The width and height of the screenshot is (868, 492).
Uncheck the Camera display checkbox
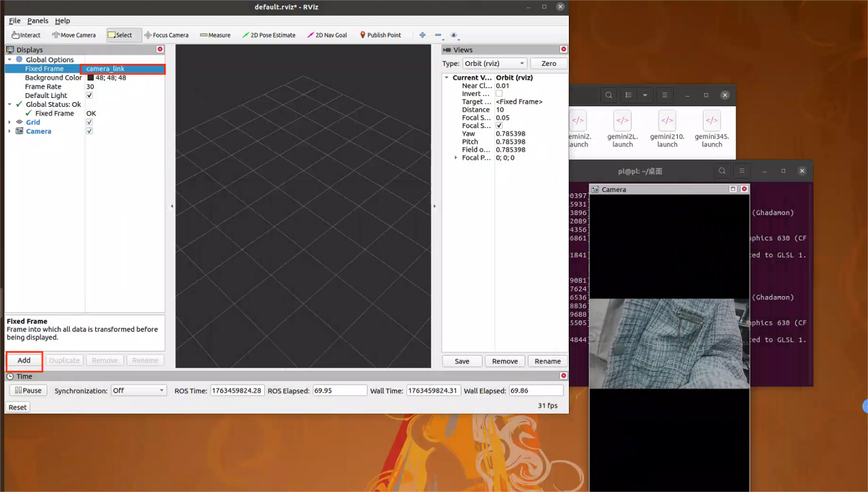click(x=90, y=132)
